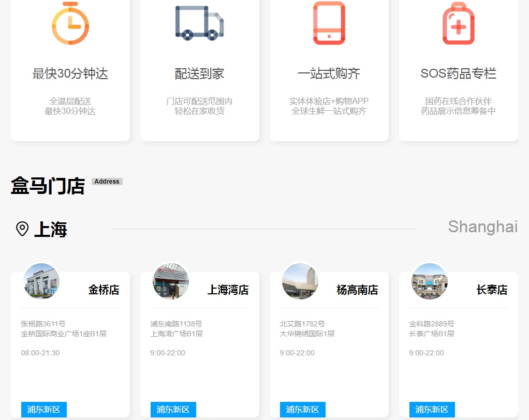Click the 上海 city heading
The height and width of the screenshot is (420, 529).
(51, 229)
